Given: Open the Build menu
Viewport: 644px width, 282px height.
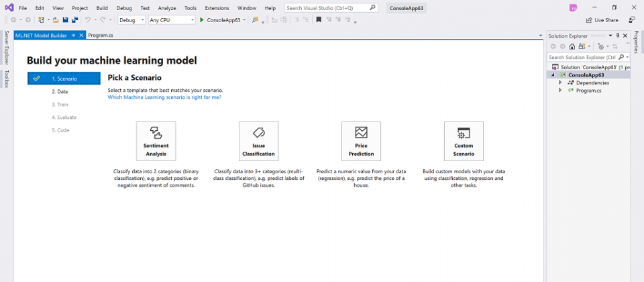Looking at the screenshot, I should (102, 8).
